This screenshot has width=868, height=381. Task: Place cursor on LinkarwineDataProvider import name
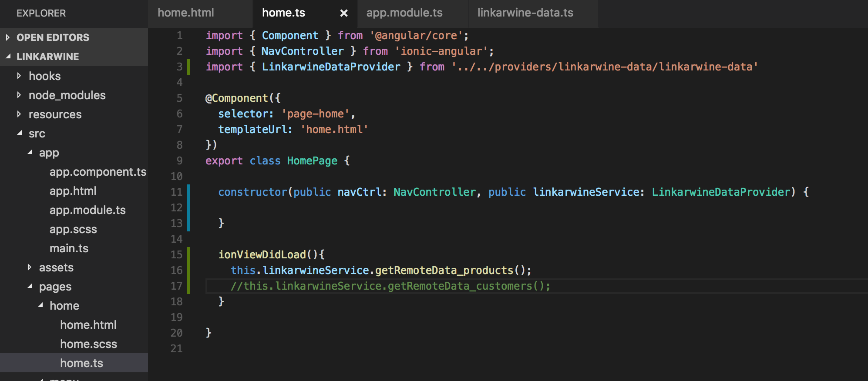point(331,67)
